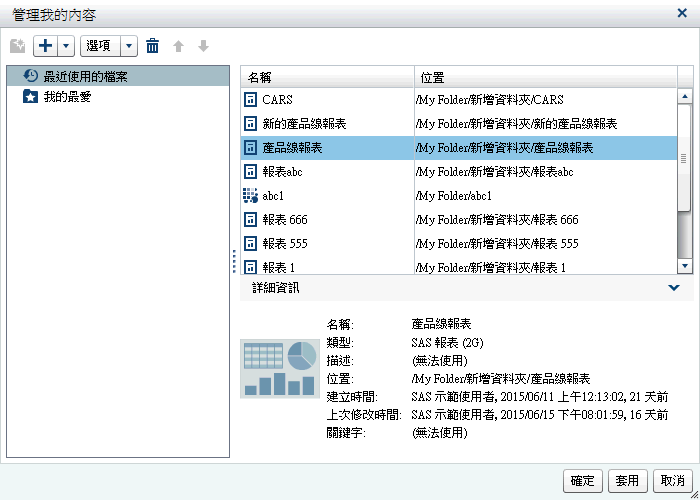Click the move up arrow icon

coord(180,46)
